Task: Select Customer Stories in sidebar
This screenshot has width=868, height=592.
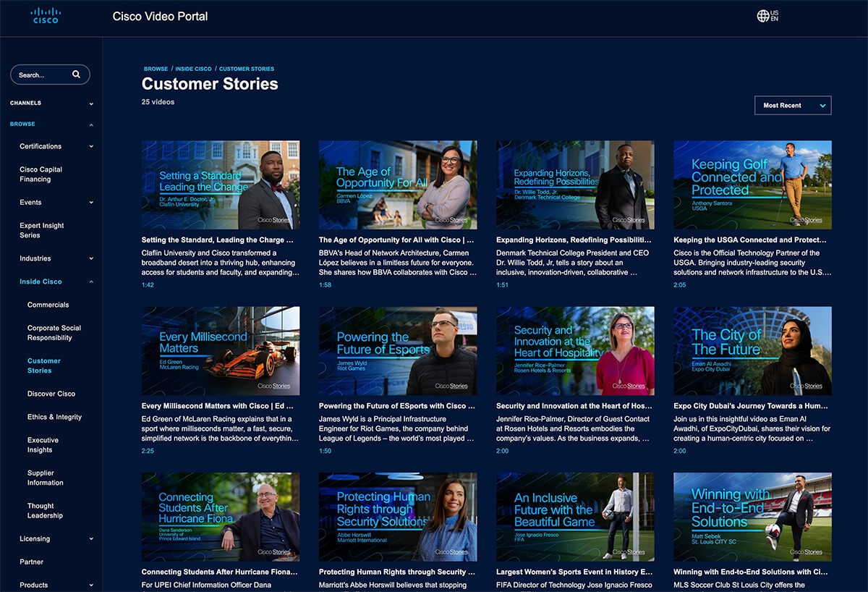Action: tap(44, 365)
